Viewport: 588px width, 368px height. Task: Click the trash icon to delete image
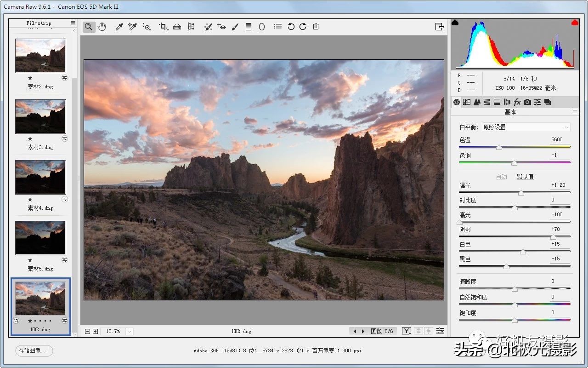click(x=316, y=27)
